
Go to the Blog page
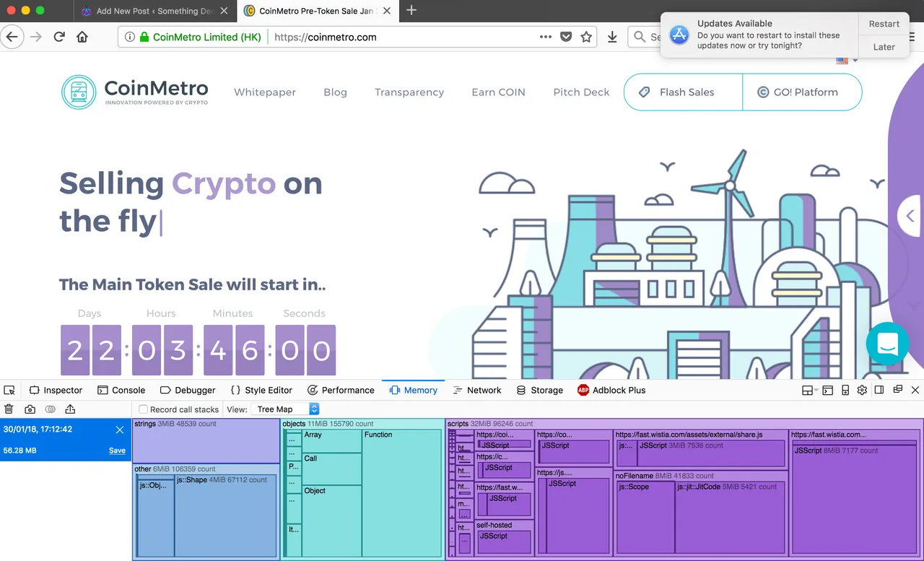(x=335, y=92)
